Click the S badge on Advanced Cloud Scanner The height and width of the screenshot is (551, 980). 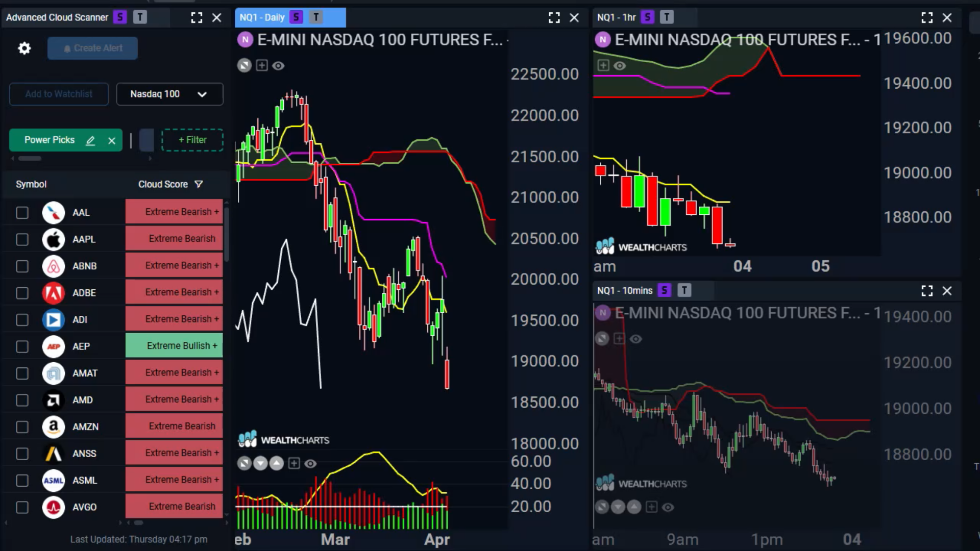[120, 17]
